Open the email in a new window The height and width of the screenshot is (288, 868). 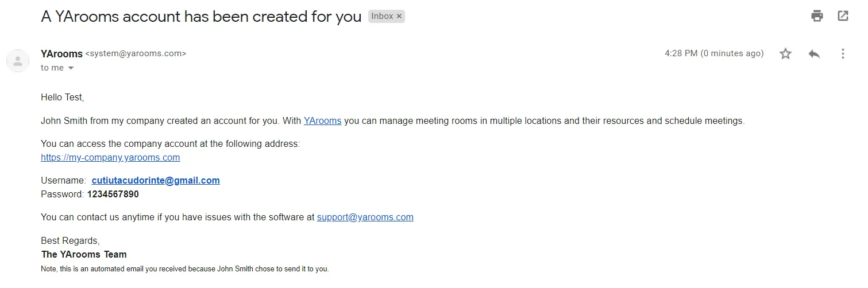click(843, 16)
